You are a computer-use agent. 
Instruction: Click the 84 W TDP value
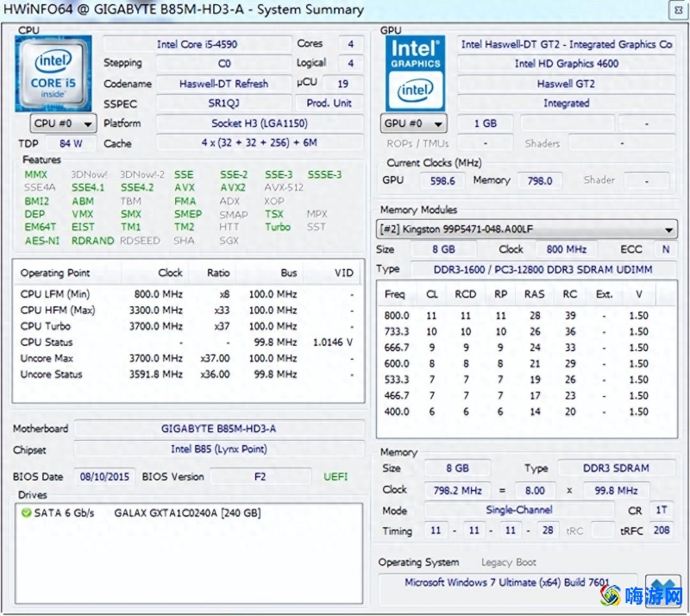(71, 143)
